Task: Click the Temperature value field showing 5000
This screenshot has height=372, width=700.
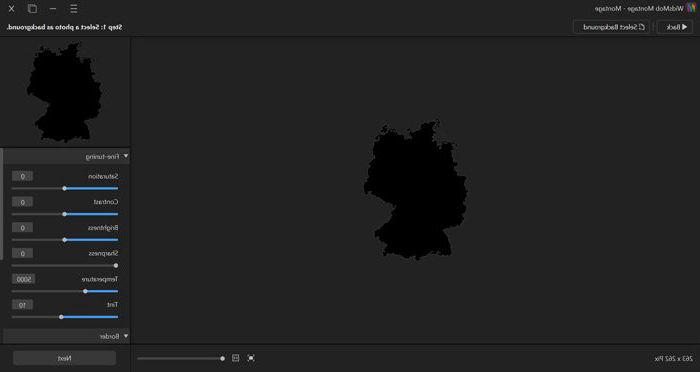Action: [x=23, y=279]
